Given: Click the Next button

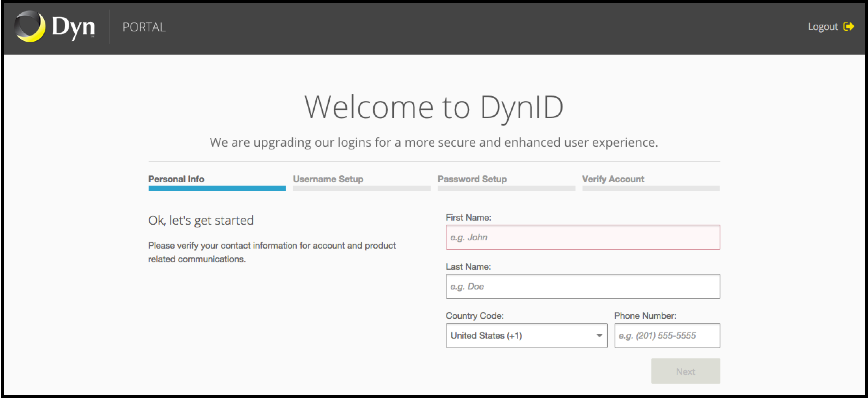Looking at the screenshot, I should coord(685,371).
